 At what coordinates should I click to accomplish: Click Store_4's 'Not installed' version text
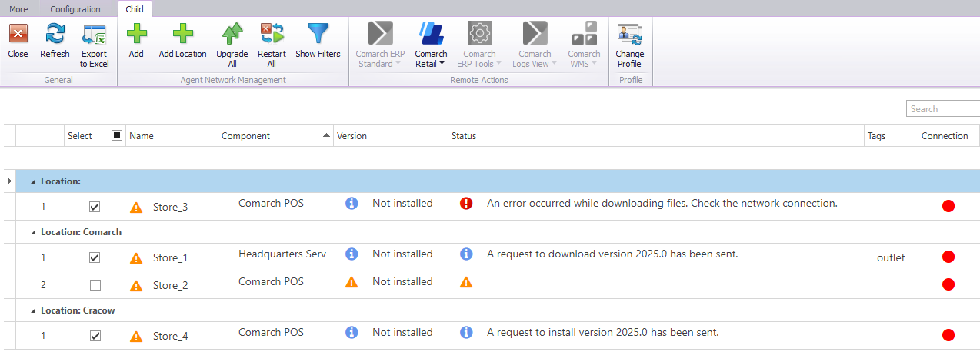[x=402, y=333]
